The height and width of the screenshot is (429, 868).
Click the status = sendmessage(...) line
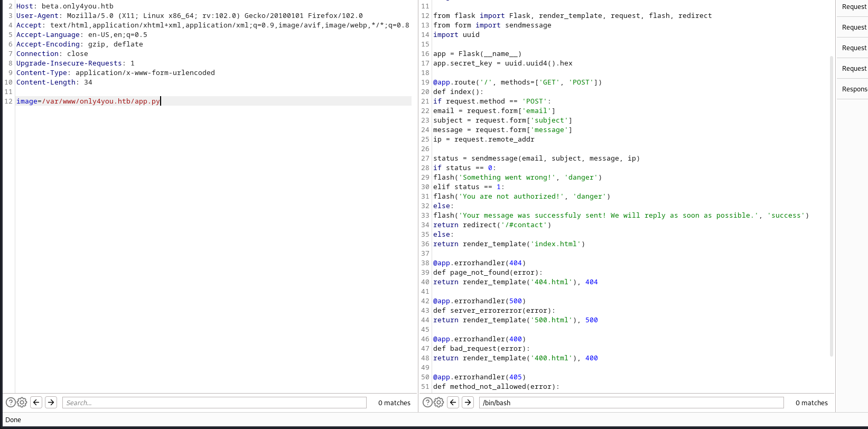coord(537,158)
